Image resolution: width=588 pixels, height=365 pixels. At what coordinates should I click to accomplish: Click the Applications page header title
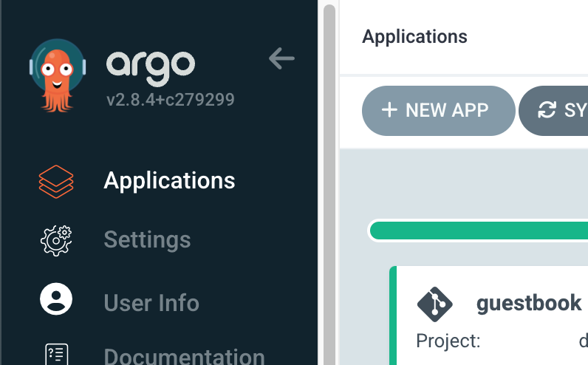(x=414, y=37)
